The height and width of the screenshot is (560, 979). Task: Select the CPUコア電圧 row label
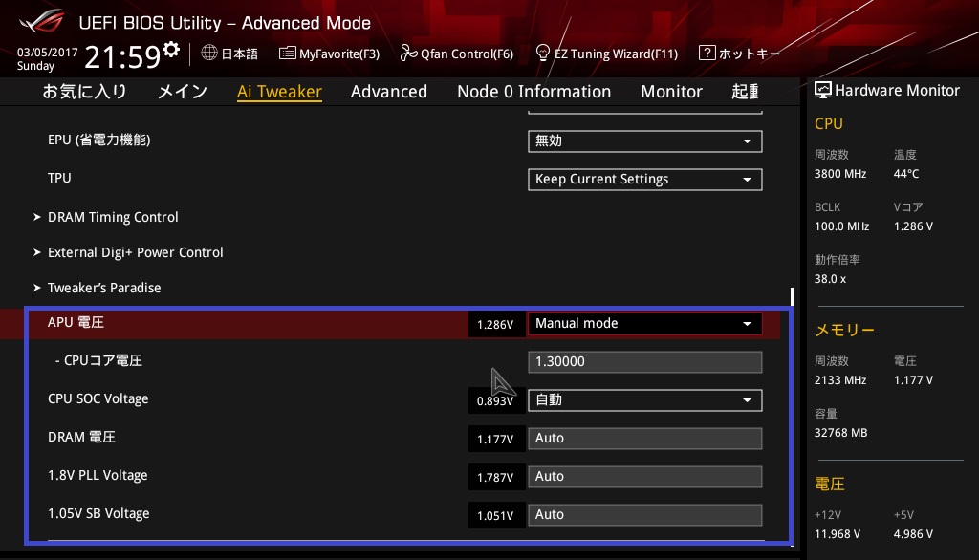click(98, 360)
